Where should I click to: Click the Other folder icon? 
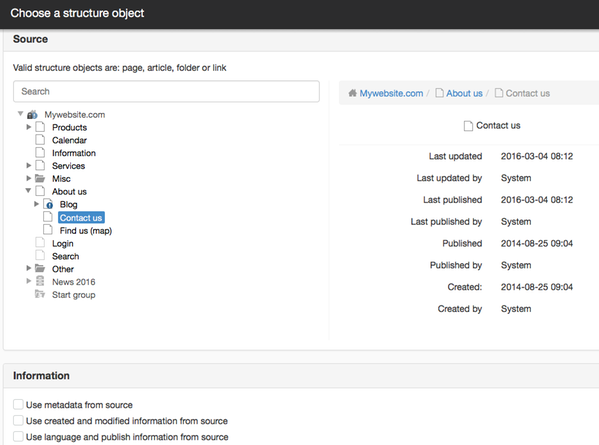coord(40,269)
